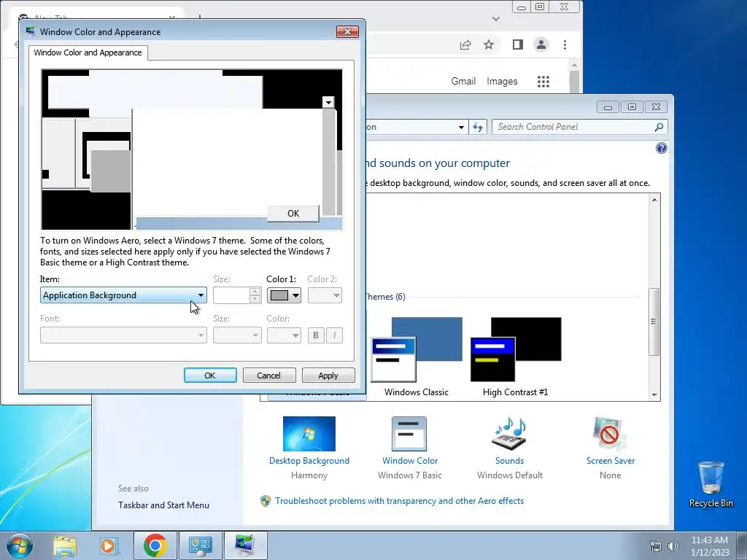
Task: Click the dropdown arrow in the preview window
Action: [x=328, y=102]
